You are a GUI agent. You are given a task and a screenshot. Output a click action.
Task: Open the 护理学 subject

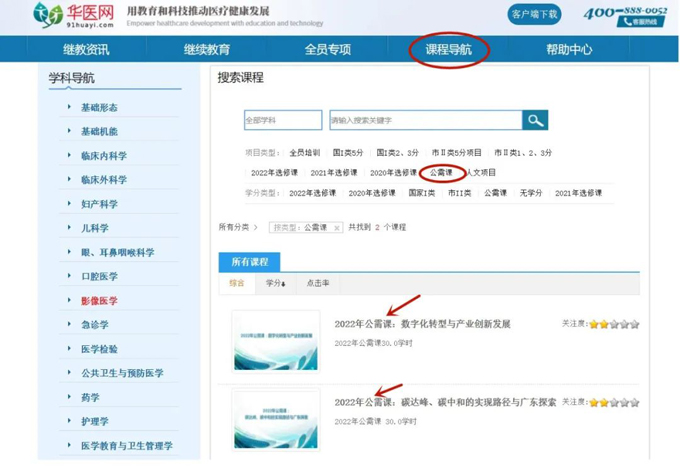pyautogui.click(x=95, y=421)
